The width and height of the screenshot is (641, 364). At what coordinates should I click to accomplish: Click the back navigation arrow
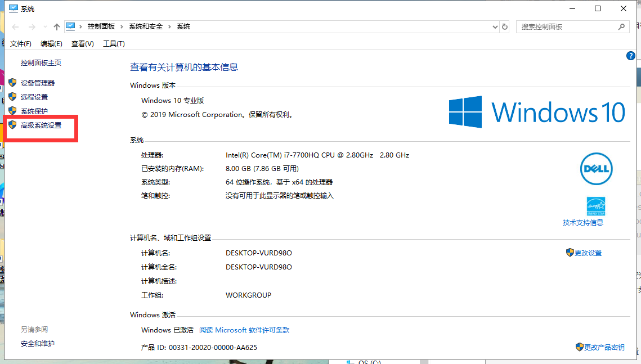coord(15,26)
